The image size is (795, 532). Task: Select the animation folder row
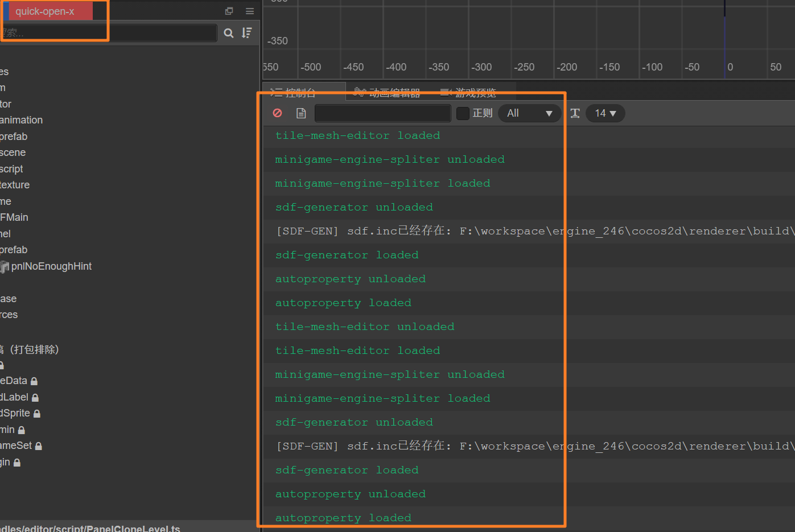22,120
